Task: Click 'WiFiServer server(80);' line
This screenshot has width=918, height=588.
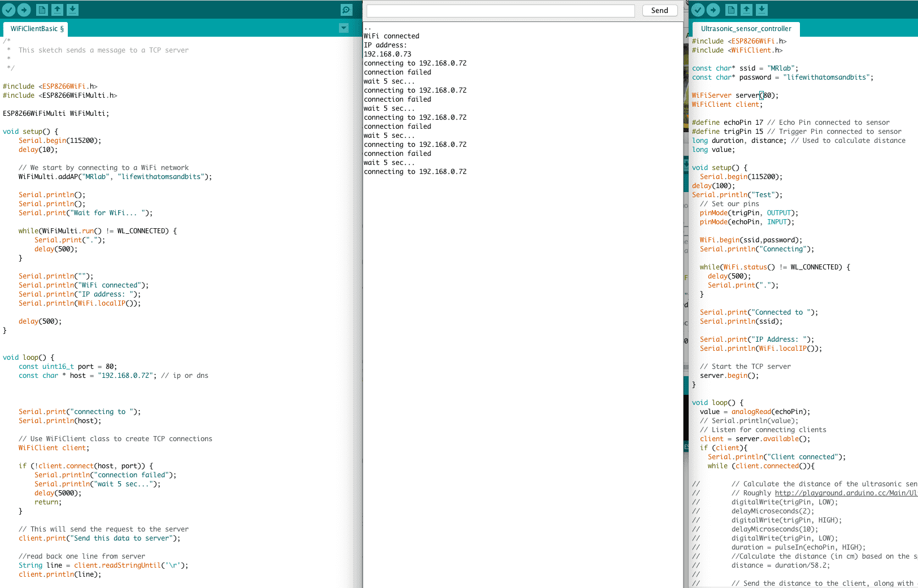Action: 735,95
